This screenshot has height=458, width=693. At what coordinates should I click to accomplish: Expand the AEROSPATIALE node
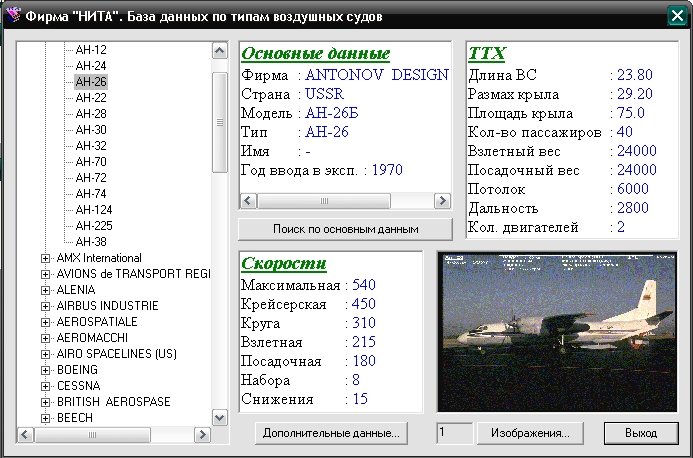pyautogui.click(x=45, y=322)
